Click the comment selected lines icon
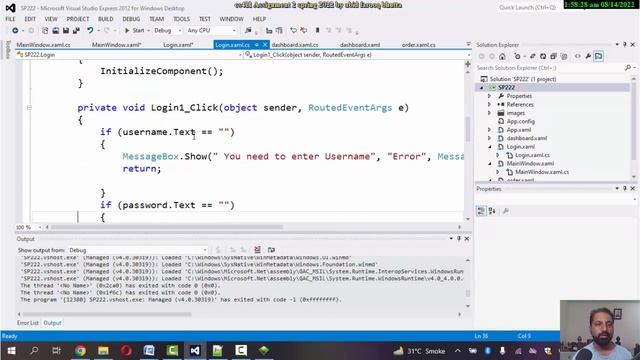Screen dimensions: 640x360 tap(269, 31)
